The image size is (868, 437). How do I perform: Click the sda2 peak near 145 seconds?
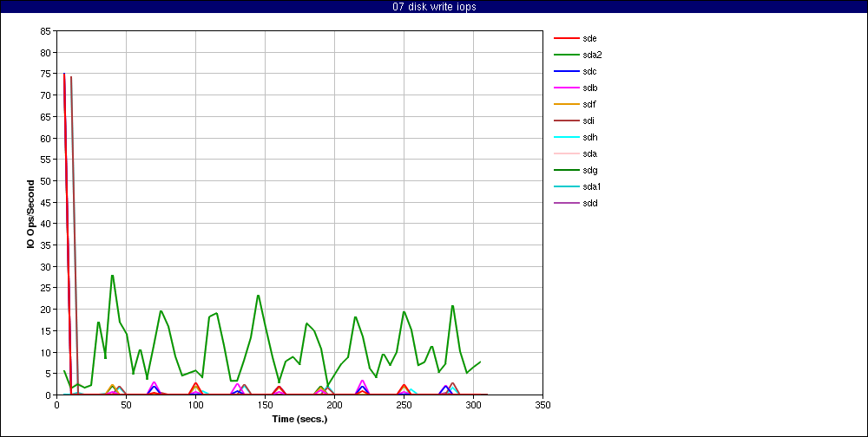258,296
